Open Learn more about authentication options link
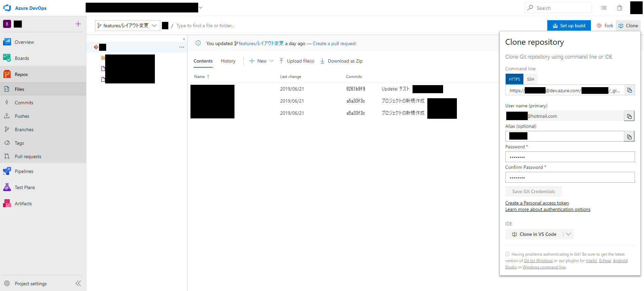The image size is (644, 291). tap(548, 209)
